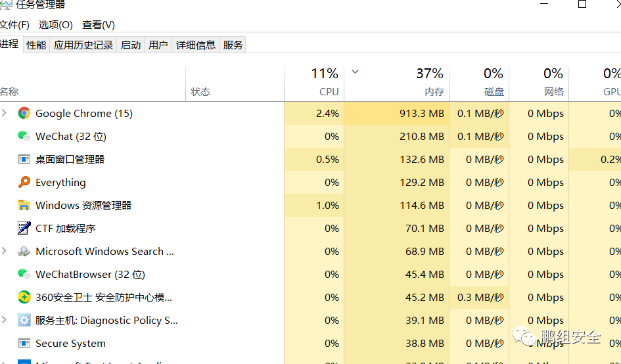621x364 pixels.
Task: Click 360安全卫士's 0.3 MB/秒 disk value
Action: tap(480, 297)
